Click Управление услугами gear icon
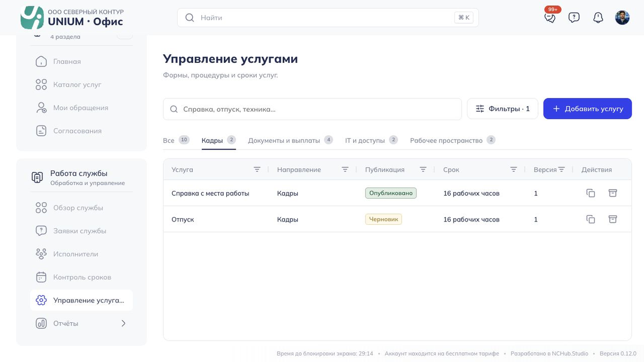 coord(41,300)
